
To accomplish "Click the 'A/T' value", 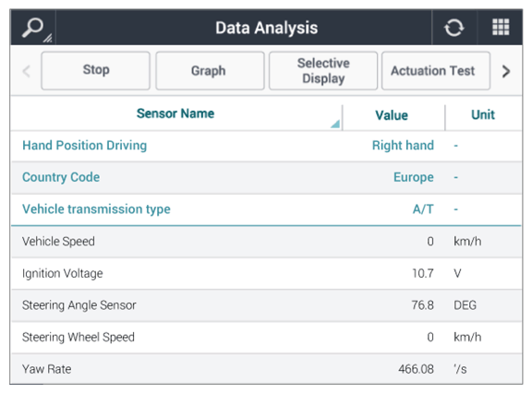I will [423, 209].
